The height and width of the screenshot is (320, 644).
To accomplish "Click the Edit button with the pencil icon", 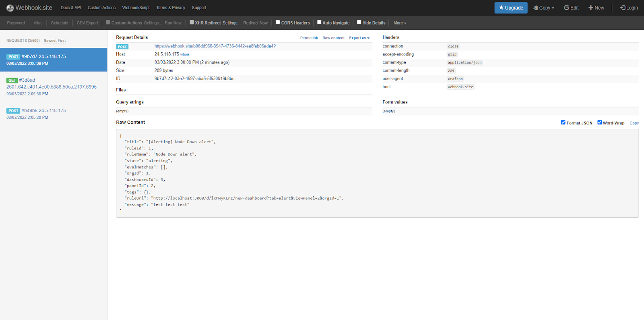I will [x=571, y=8].
